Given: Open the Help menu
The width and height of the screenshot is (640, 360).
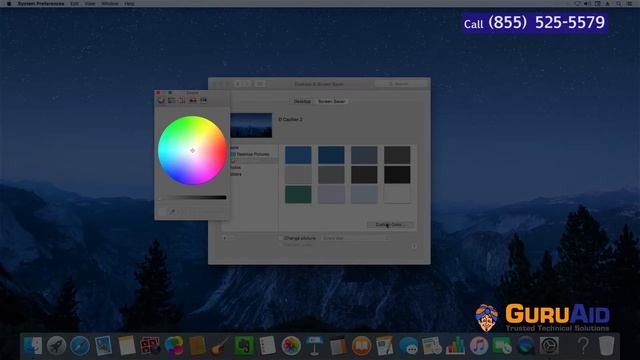Looking at the screenshot, I should [129, 3].
